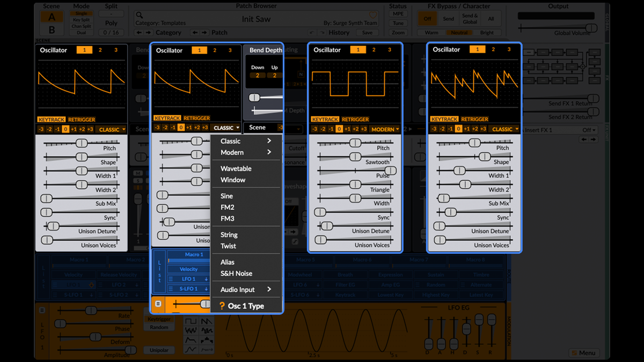This screenshot has width=644, height=362.
Task: Switch to Scene B
Action: (51, 30)
